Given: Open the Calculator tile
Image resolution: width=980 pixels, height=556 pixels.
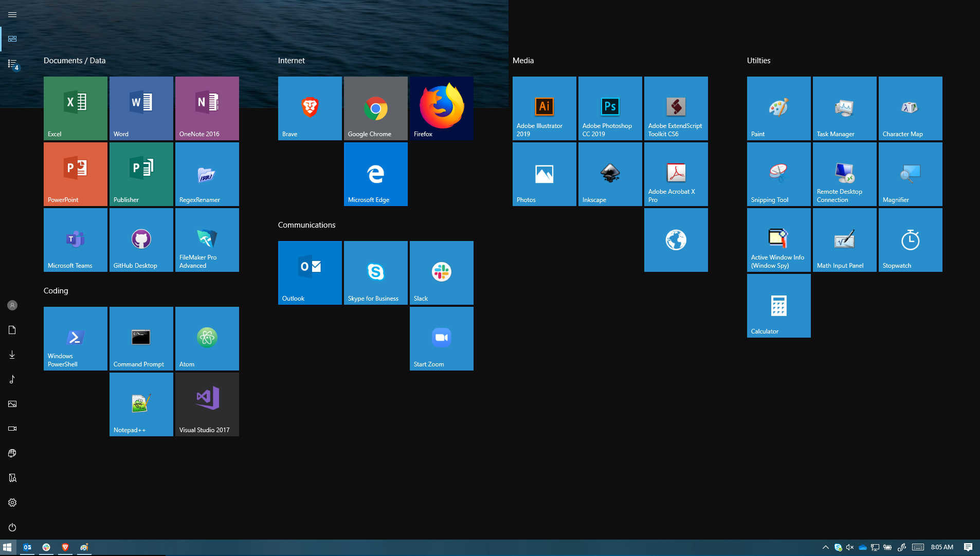Looking at the screenshot, I should [x=778, y=305].
